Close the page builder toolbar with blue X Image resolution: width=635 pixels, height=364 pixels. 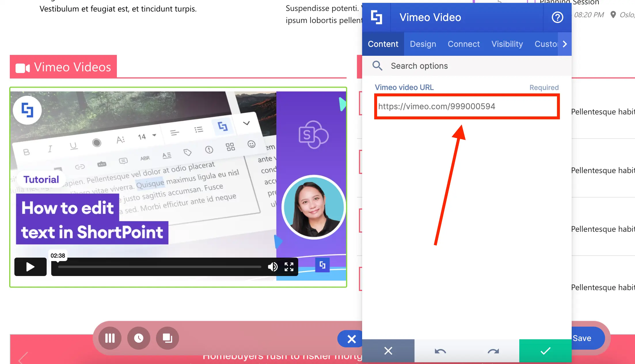coord(351,339)
